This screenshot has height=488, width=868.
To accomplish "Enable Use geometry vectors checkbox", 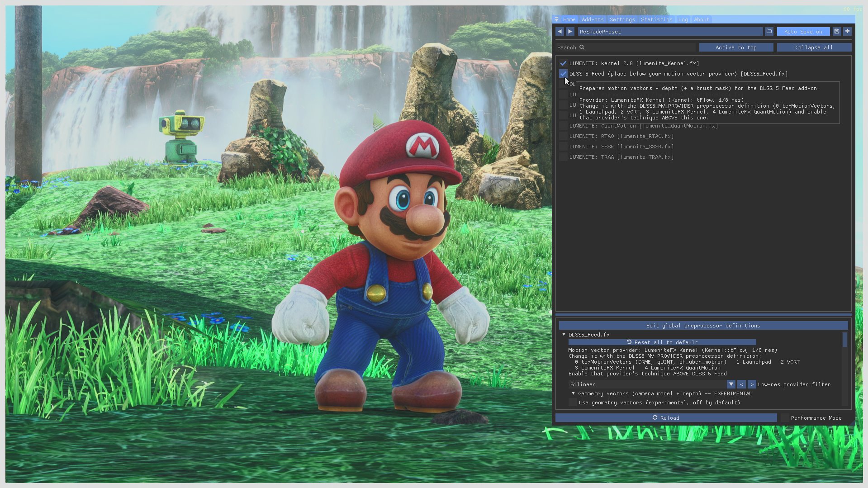I will pyautogui.click(x=573, y=403).
